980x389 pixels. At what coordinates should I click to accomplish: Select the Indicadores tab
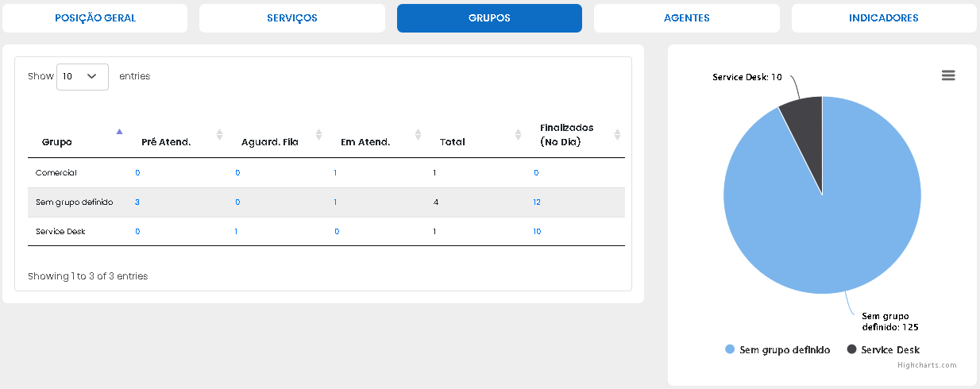pyautogui.click(x=883, y=18)
